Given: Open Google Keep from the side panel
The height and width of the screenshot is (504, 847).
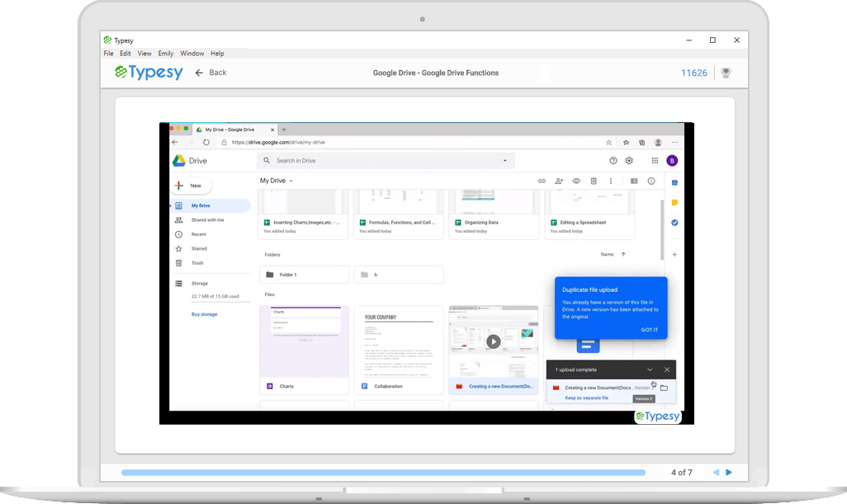Looking at the screenshot, I should point(674,201).
